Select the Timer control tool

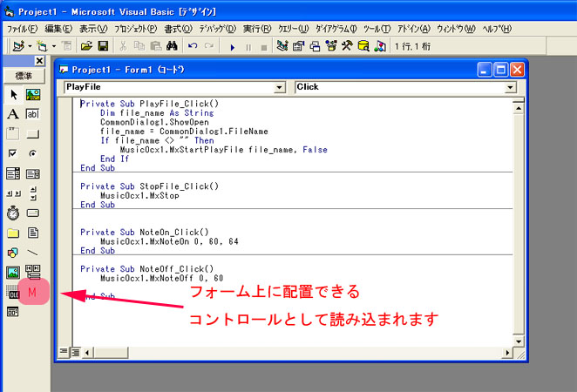(x=13, y=213)
